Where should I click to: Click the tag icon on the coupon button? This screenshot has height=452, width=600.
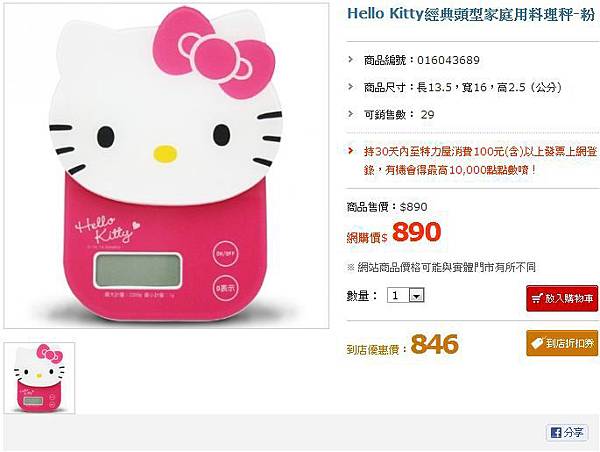click(x=537, y=343)
